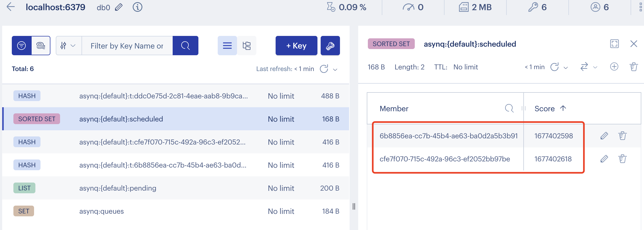Open bulk actions key icon button
The width and height of the screenshot is (644, 230).
330,46
